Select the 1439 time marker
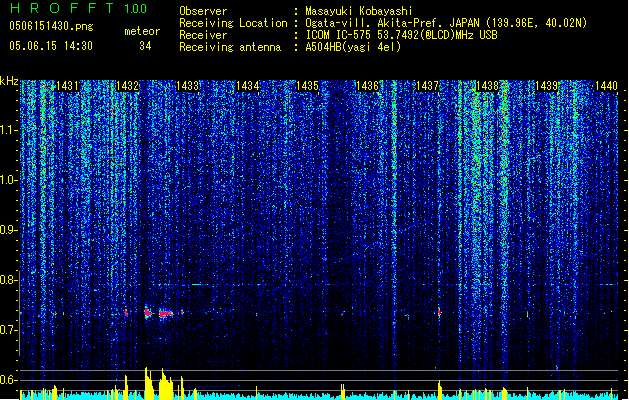 pos(547,86)
